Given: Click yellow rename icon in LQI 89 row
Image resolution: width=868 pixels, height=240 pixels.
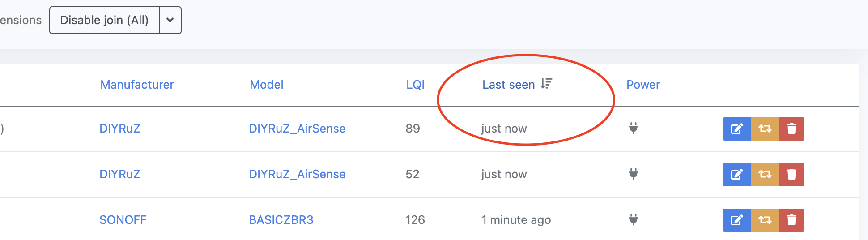Looking at the screenshot, I should click(x=765, y=129).
